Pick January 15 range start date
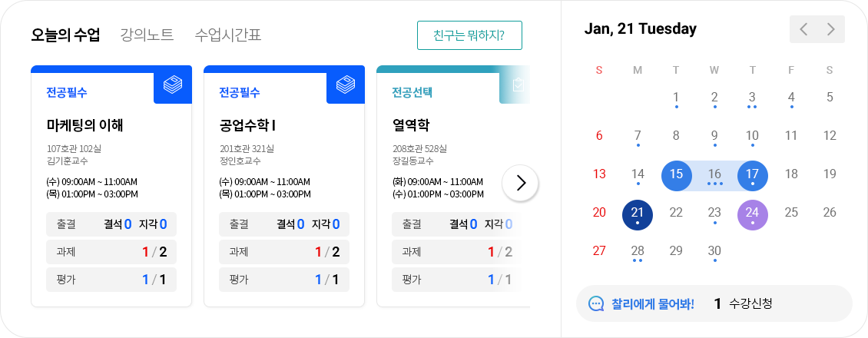 676,174
